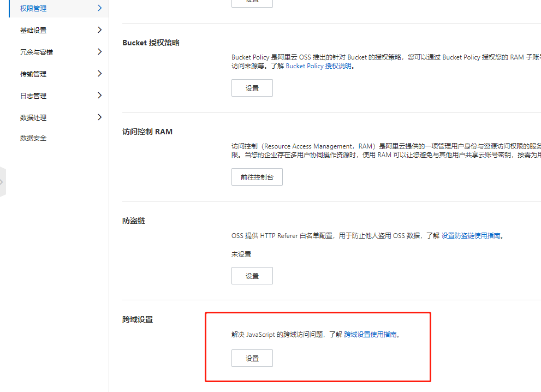Click 设置 under Bucket 授权策略
541x392 pixels.
(x=252, y=88)
